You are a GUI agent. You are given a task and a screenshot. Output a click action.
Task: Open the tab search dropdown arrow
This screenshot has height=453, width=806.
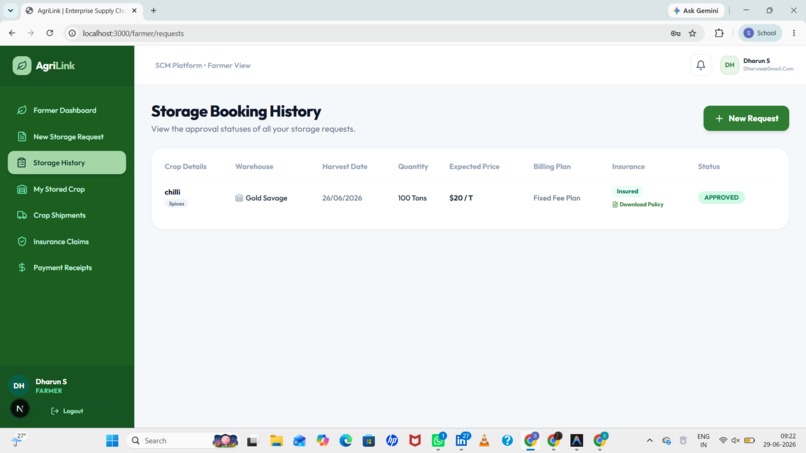(10, 10)
